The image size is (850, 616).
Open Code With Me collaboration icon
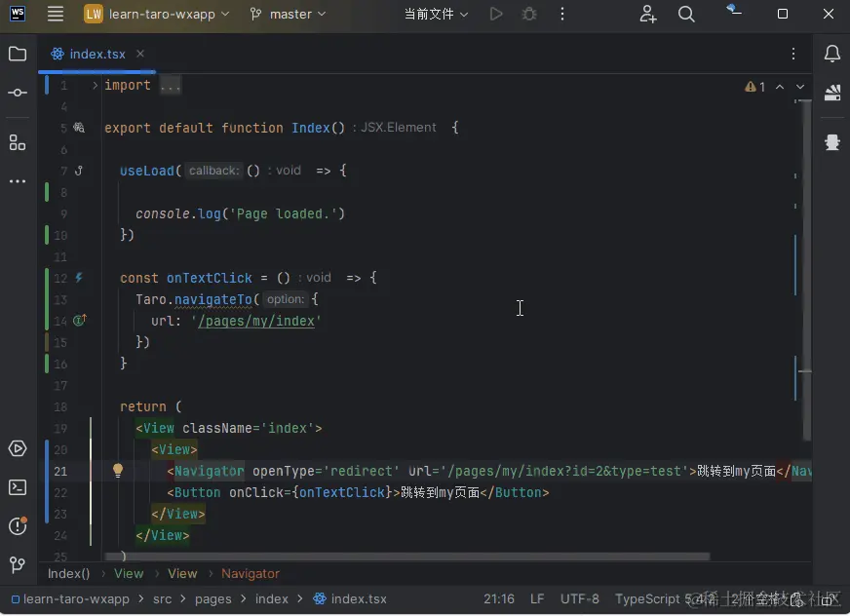(x=647, y=14)
